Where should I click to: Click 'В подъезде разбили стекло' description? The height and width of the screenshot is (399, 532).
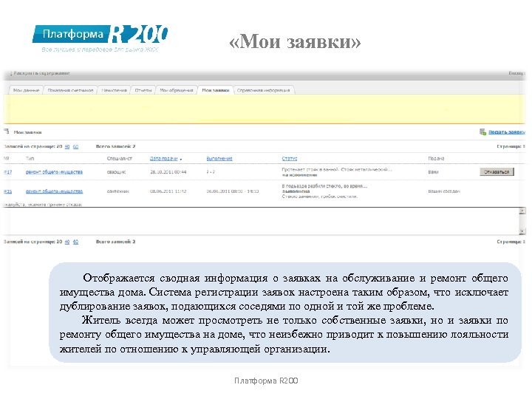pos(324,186)
